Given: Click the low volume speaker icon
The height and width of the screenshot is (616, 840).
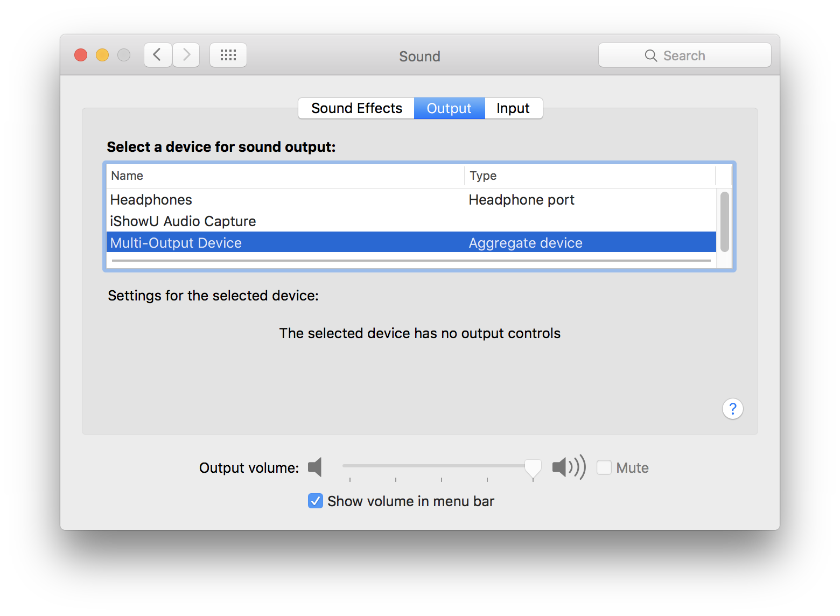Looking at the screenshot, I should pyautogui.click(x=315, y=467).
